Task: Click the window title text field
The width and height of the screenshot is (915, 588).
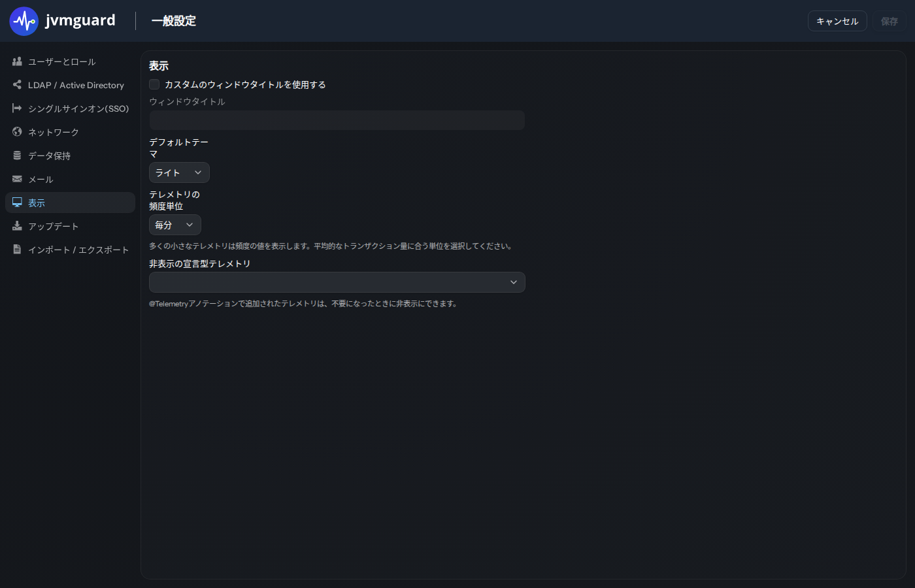Action: [337, 120]
